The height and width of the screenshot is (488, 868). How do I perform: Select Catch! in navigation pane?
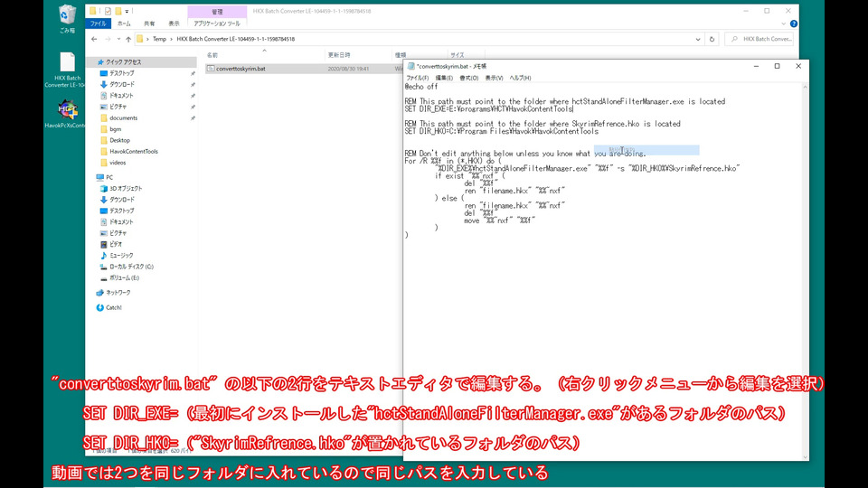click(x=114, y=307)
